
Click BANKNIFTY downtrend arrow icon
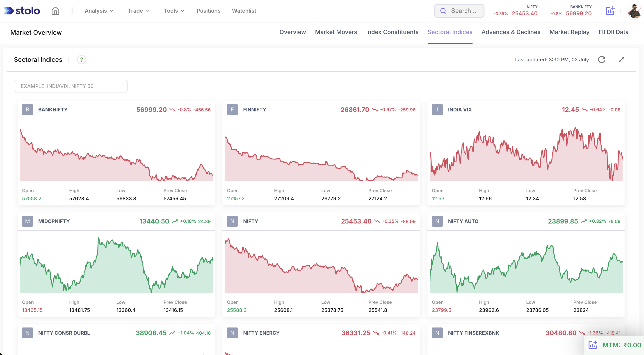click(x=172, y=110)
